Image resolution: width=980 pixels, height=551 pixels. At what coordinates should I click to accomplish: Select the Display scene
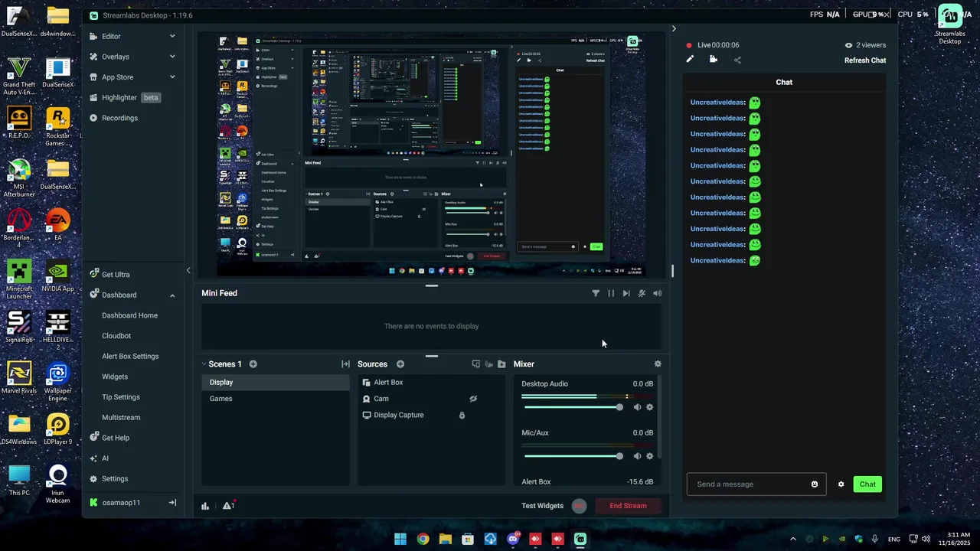point(276,382)
